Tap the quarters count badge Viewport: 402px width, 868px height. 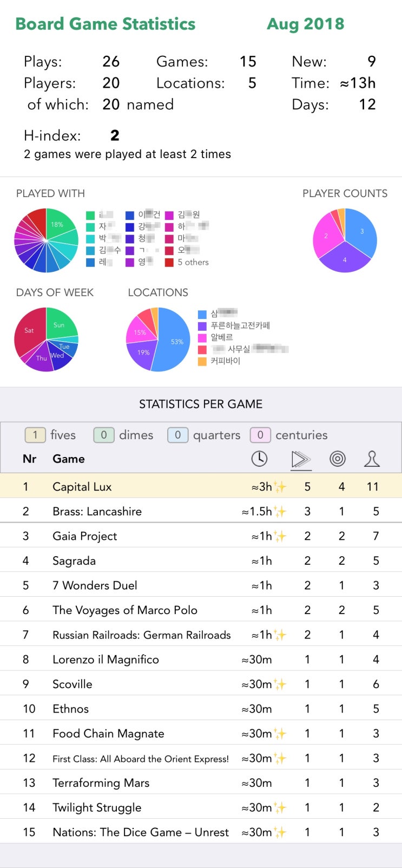tap(177, 435)
